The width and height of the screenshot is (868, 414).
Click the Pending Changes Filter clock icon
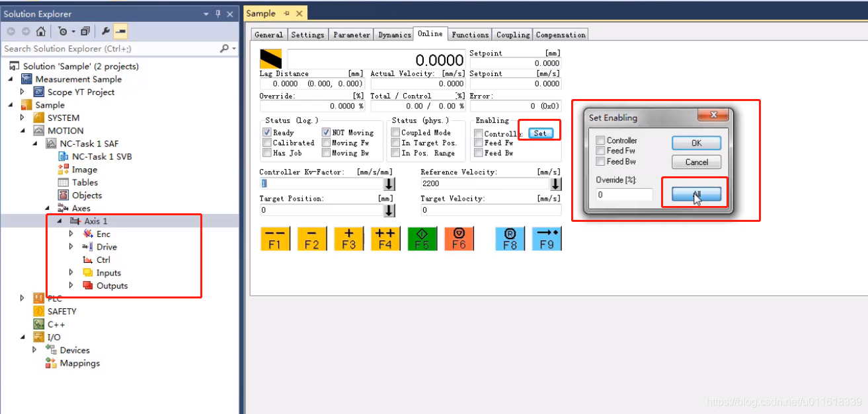[63, 31]
